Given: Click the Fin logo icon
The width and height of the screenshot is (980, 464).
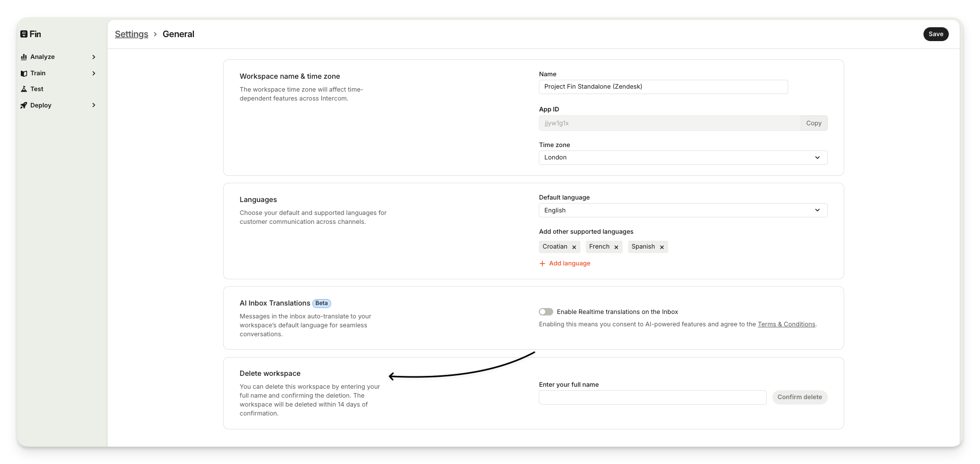Looking at the screenshot, I should (x=24, y=34).
